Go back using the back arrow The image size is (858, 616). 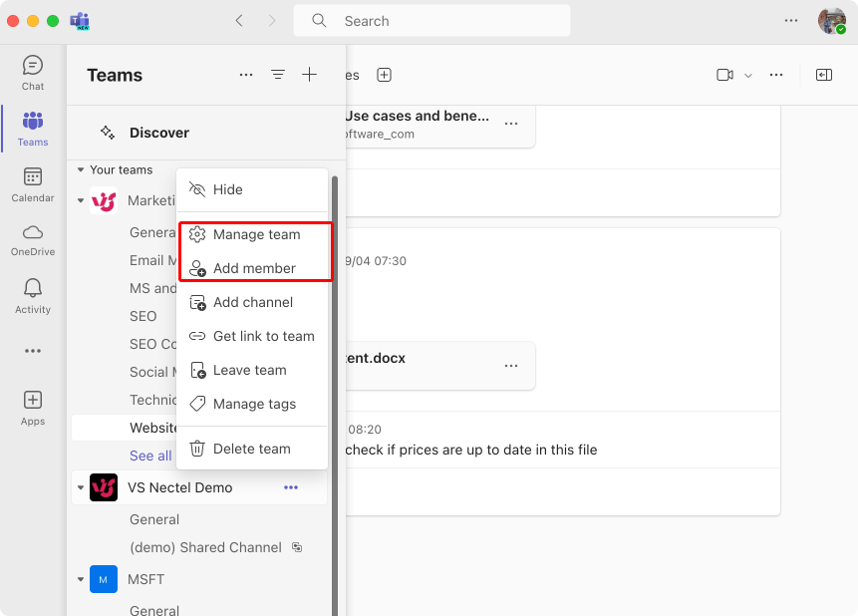coord(239,21)
